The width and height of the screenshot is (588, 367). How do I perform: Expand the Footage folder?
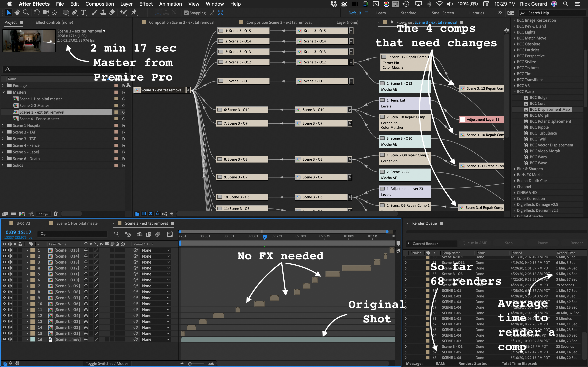click(3, 85)
